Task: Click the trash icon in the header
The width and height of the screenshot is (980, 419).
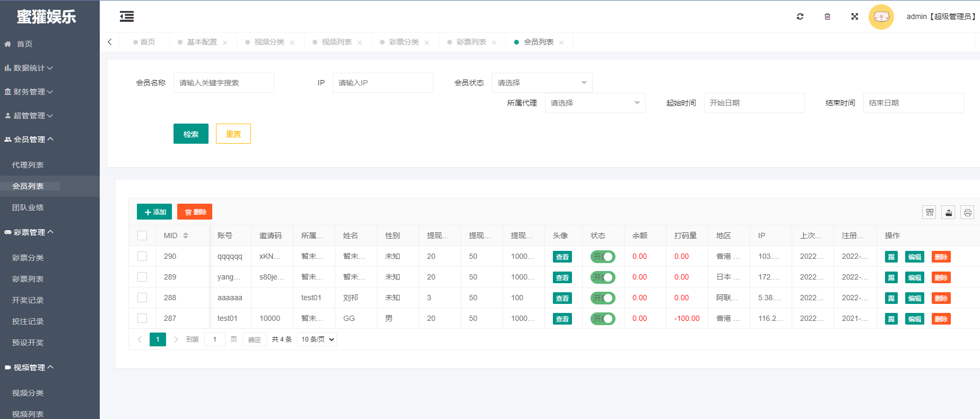Action: click(827, 16)
